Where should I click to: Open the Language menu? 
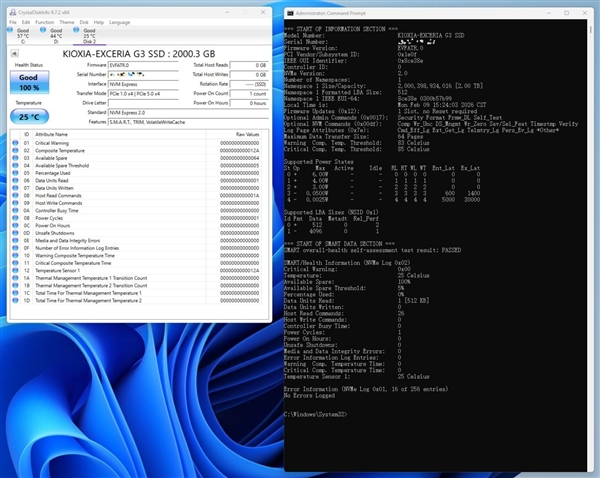click(119, 20)
